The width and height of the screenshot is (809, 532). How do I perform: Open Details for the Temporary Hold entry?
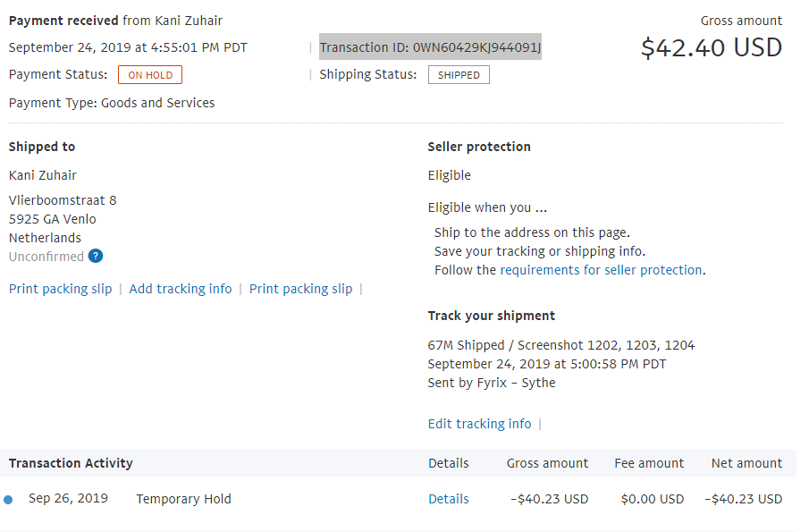[x=449, y=499]
